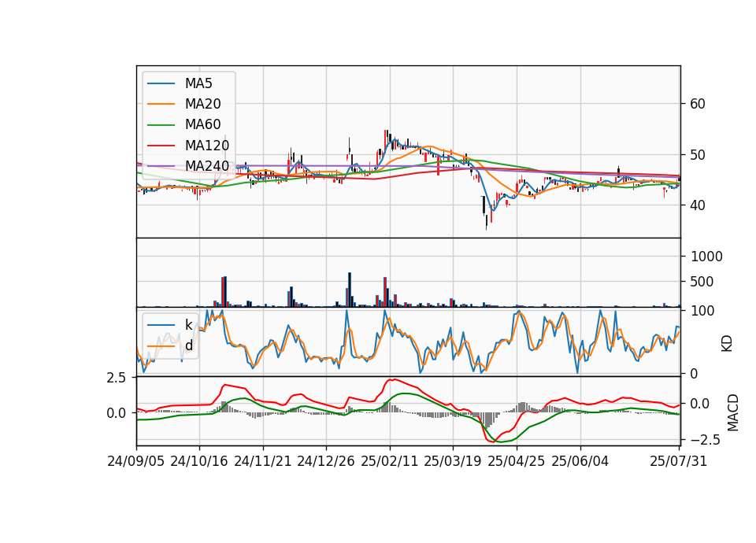756x543 pixels.
Task: Click the 24/09/05 date axis label
Action: 136,461
